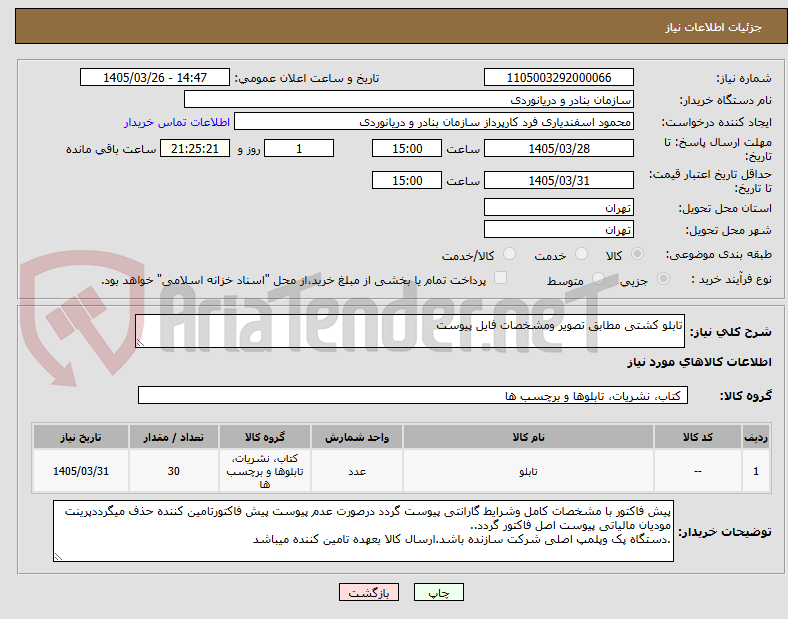Click the delivery province field تهران

click(x=559, y=207)
